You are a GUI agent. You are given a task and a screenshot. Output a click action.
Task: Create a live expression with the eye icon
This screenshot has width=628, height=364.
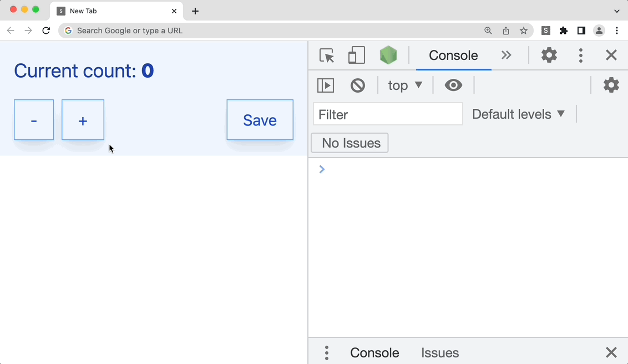point(453,85)
